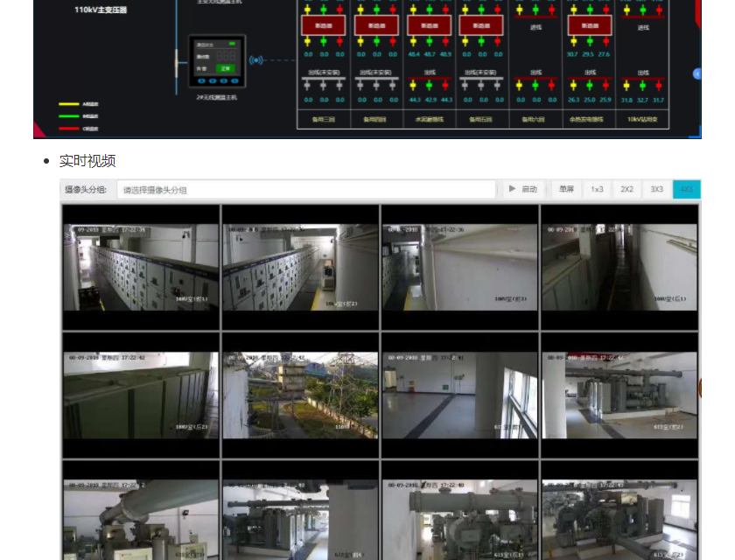735x560 pixels.
Task: Click the 断路器 breaker in the 备用五回 column
Action: (x=481, y=25)
